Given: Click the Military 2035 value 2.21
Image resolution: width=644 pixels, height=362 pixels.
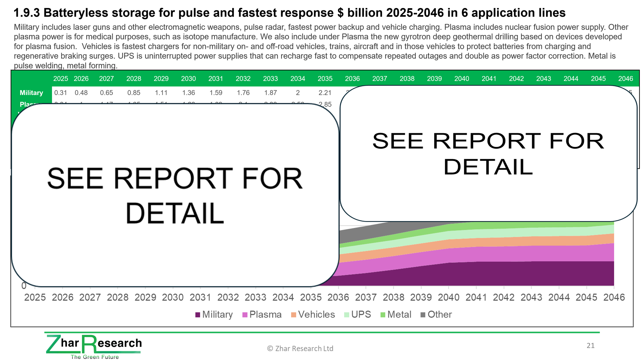Looking at the screenshot, I should coord(325,93).
